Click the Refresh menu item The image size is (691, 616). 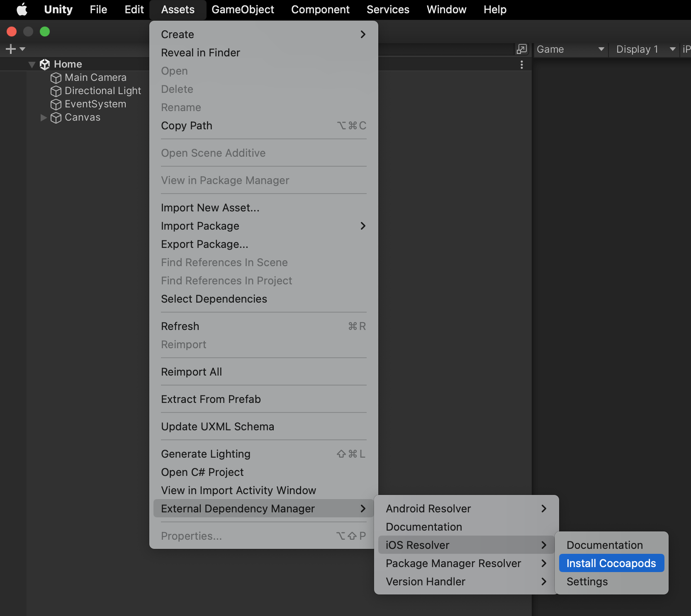(180, 326)
